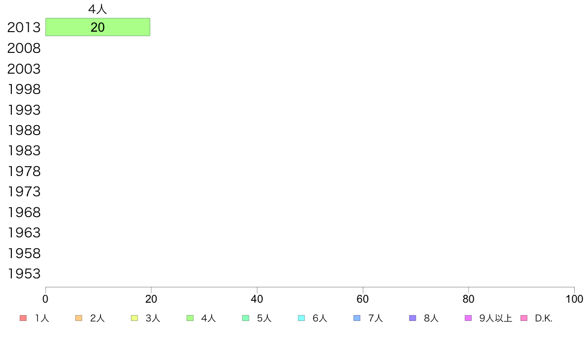This screenshot has height=364, width=588.
Task: Click the orange 2人 legend swatch
Action: tap(79, 318)
